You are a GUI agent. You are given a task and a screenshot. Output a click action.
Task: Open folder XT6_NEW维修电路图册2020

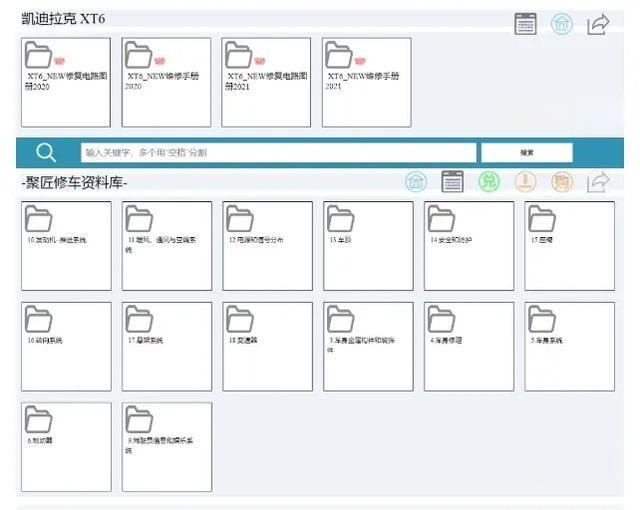pos(66,82)
